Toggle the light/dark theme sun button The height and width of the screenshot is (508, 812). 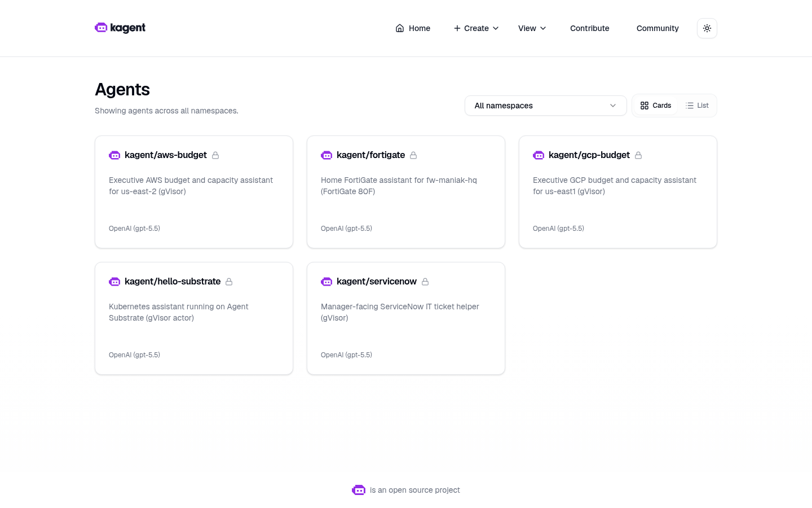point(707,28)
